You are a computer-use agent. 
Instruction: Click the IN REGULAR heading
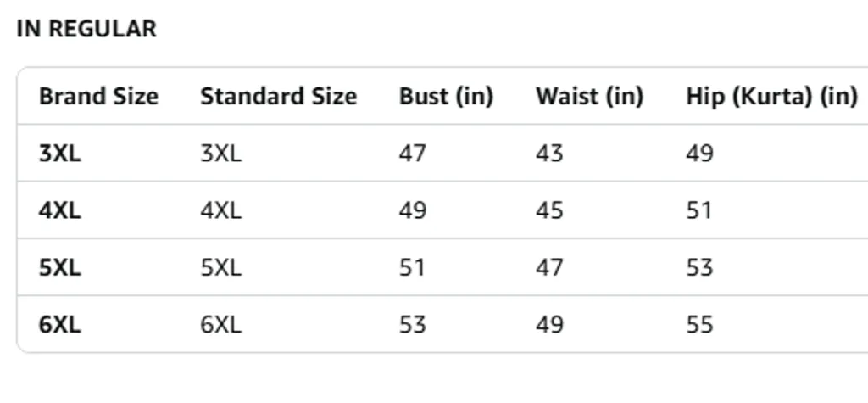point(86,29)
